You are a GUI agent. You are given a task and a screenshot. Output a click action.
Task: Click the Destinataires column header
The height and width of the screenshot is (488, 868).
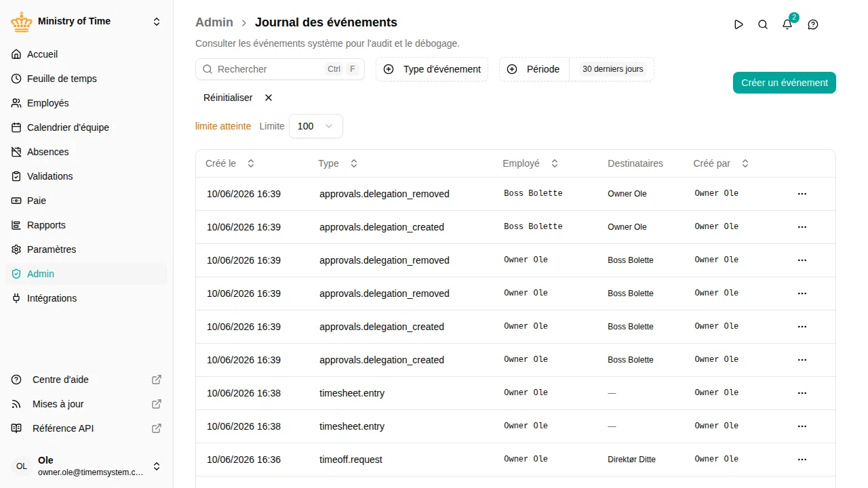click(x=635, y=163)
